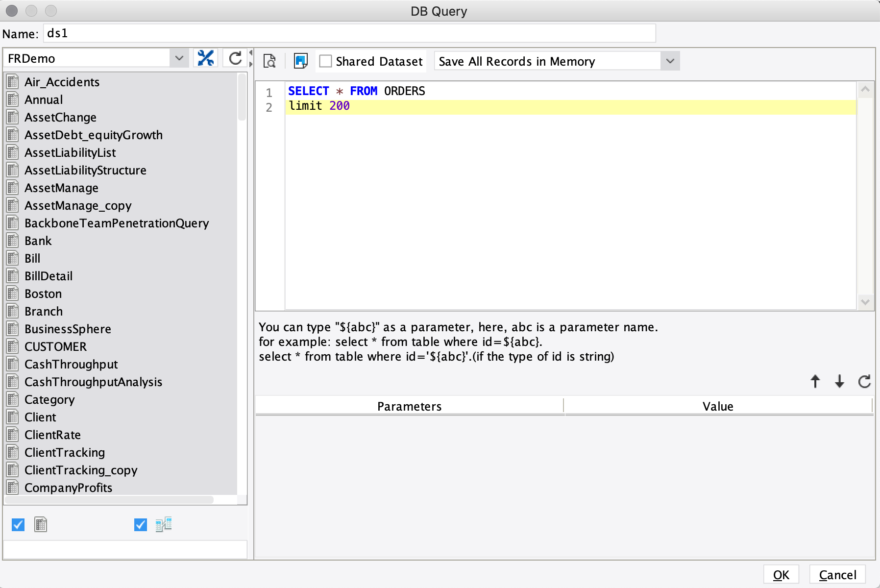Image resolution: width=880 pixels, height=588 pixels.
Task: Select the CUSTOMER table in list
Action: click(x=55, y=346)
